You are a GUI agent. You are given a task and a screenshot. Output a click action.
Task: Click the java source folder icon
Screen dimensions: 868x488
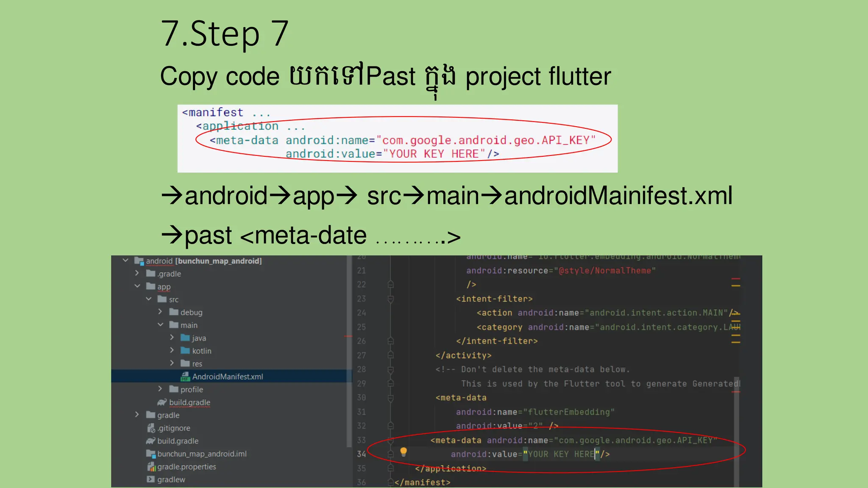[185, 338]
